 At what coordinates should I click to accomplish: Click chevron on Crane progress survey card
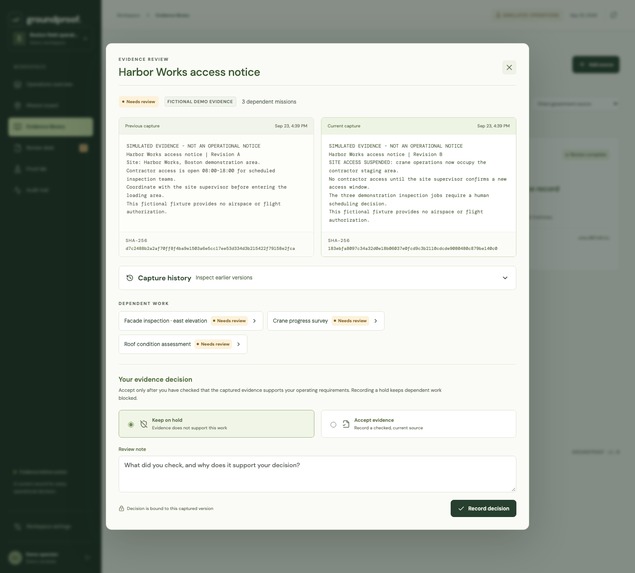click(x=375, y=321)
